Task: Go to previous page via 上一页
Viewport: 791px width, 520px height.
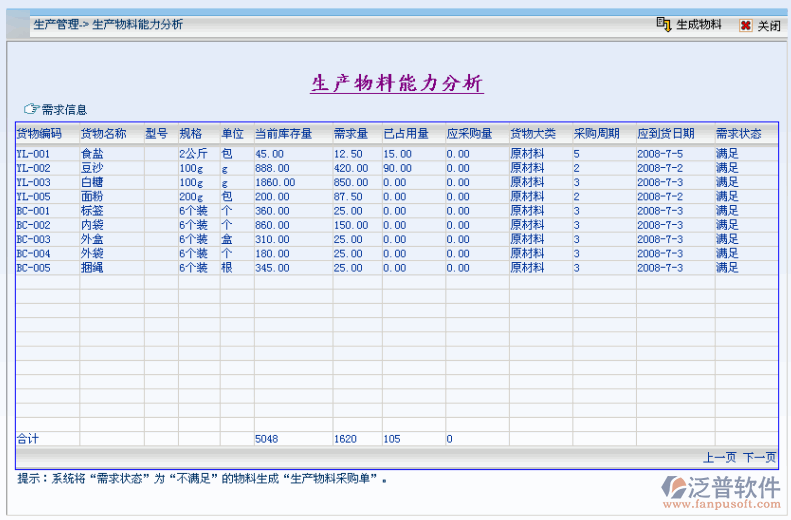Action: point(719,457)
